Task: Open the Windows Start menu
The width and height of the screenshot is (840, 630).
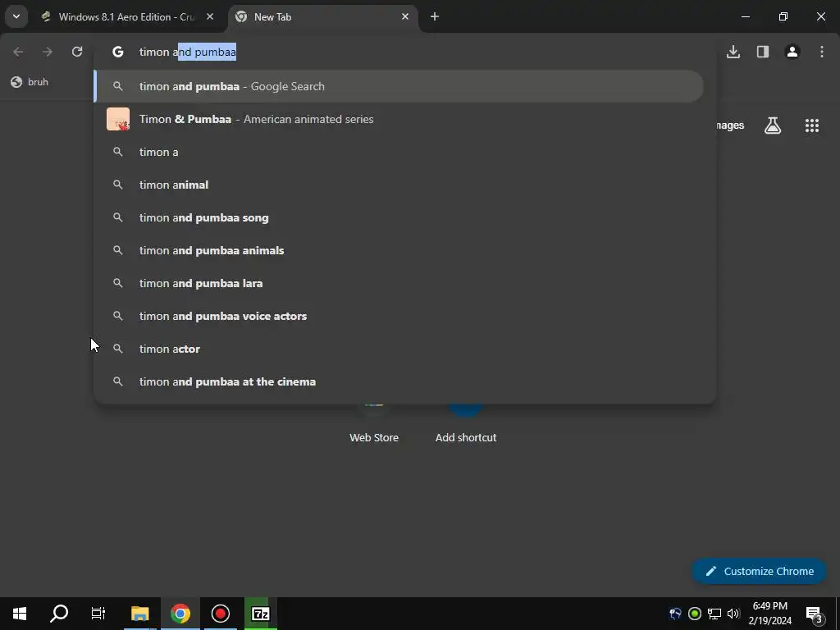Action: [x=20, y=614]
